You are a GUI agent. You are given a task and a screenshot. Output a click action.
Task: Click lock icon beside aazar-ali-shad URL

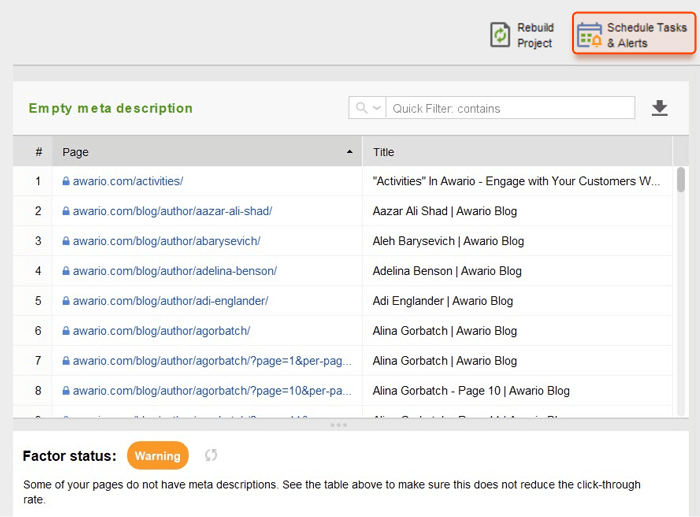click(x=66, y=211)
